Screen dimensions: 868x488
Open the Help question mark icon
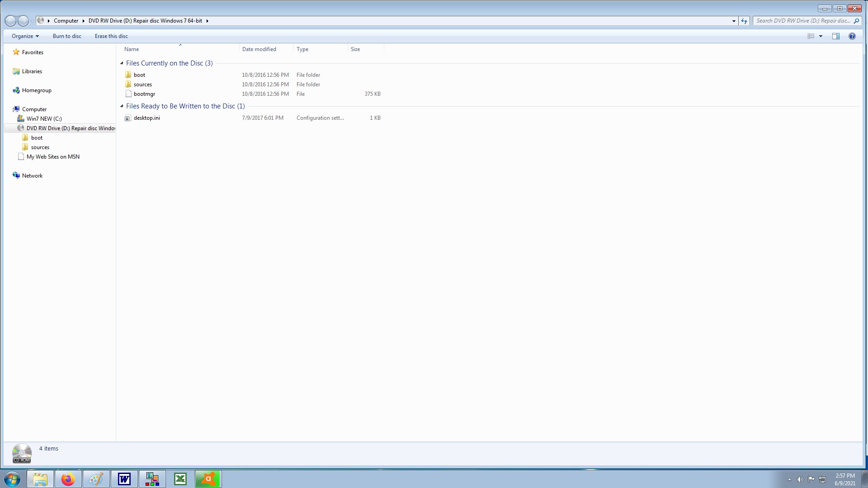click(x=852, y=36)
